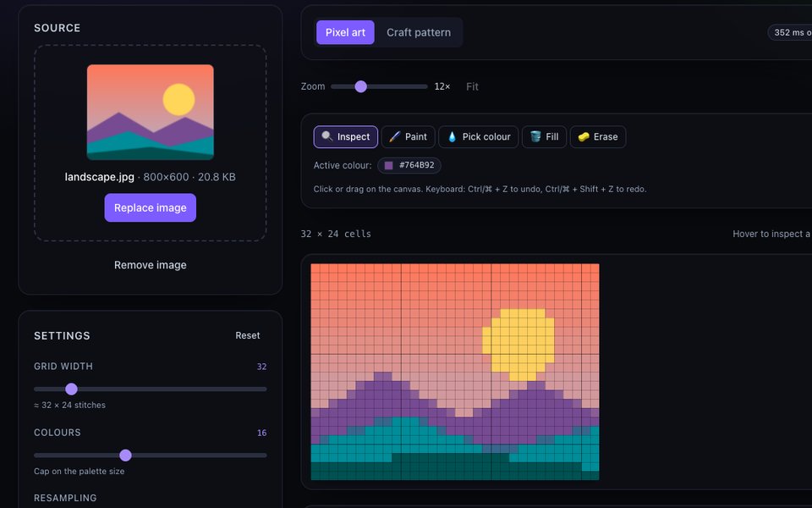The image size is (812, 508).
Task: Click 'Cap on the palette size' hint
Action: [79, 472]
